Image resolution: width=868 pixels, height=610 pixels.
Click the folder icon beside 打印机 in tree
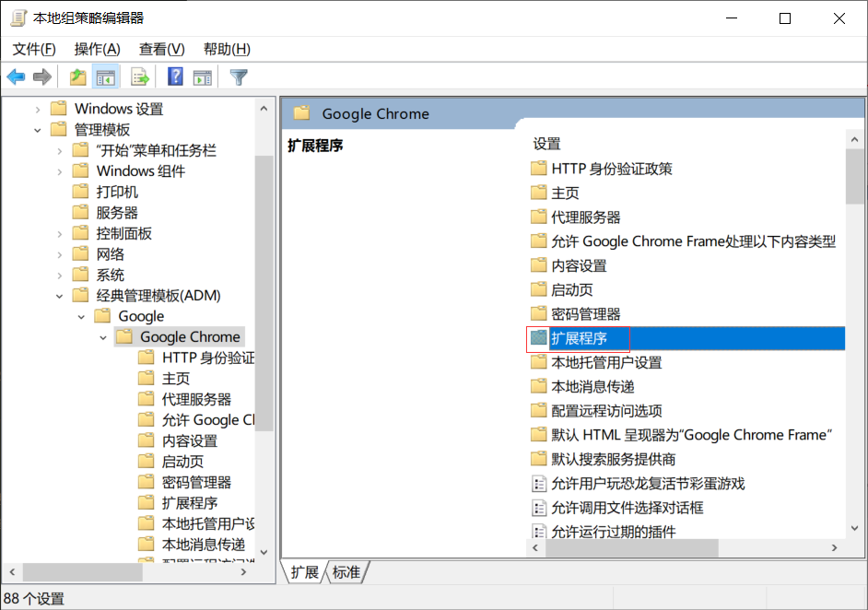point(81,192)
